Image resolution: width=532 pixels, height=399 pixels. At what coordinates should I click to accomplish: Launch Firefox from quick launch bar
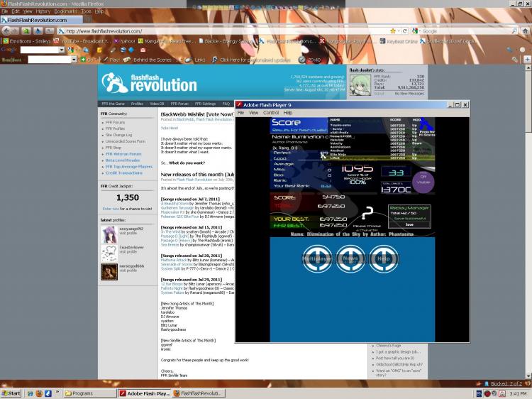pos(39,393)
